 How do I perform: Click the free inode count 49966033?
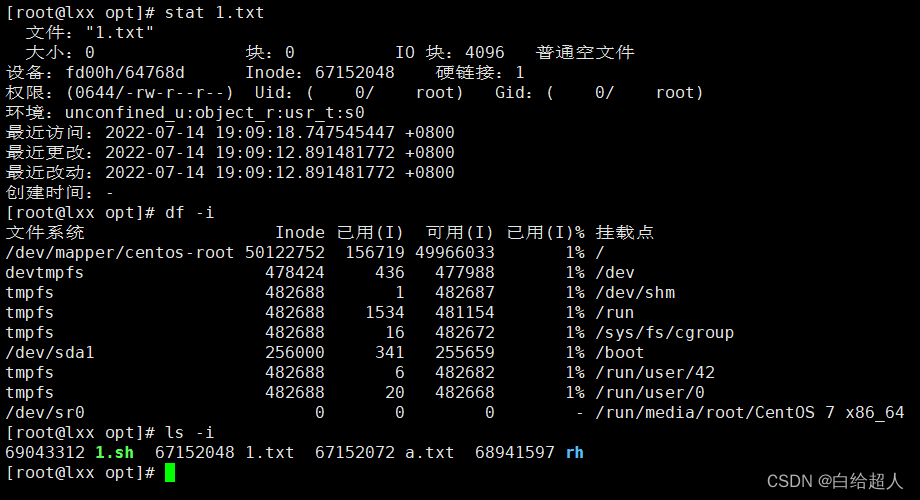pos(455,252)
